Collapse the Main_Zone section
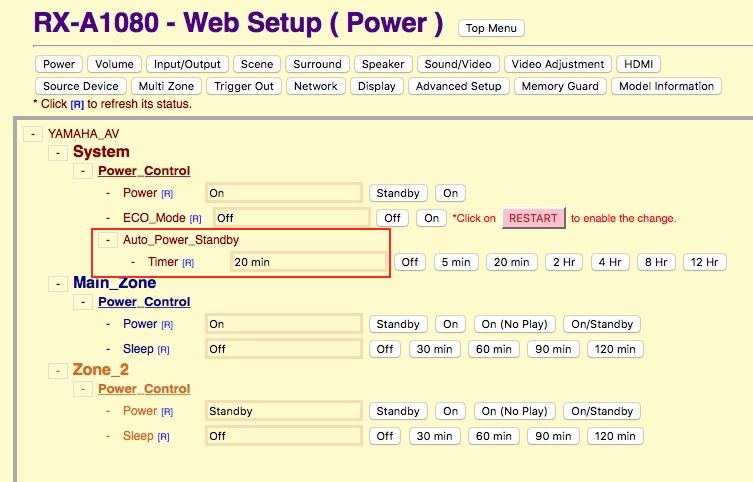 58,284
